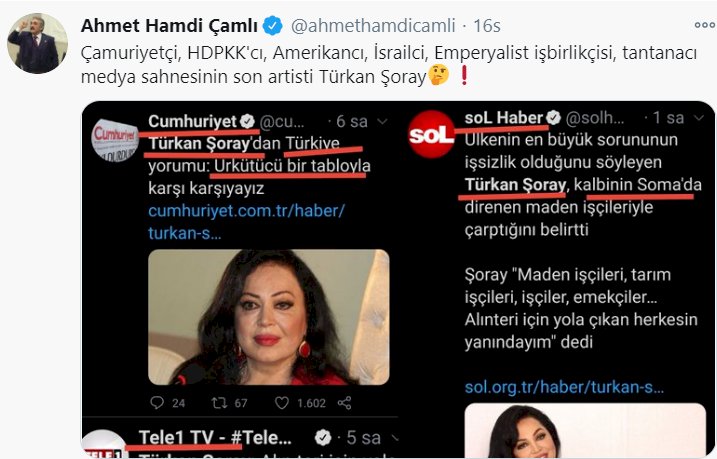
Task: Click the photo under the soL Haber tweet
Action: 552,431
